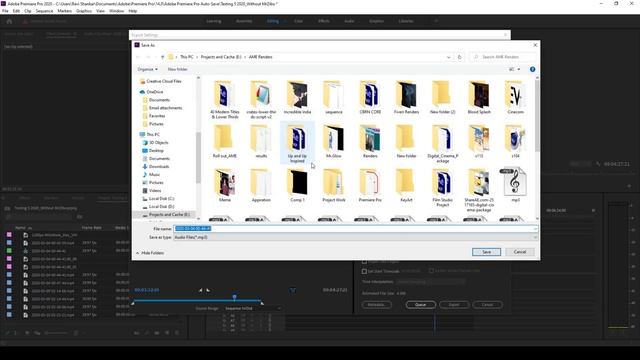The image size is (640, 360).
Task: Select the mp3 audio file
Action: [515, 185]
